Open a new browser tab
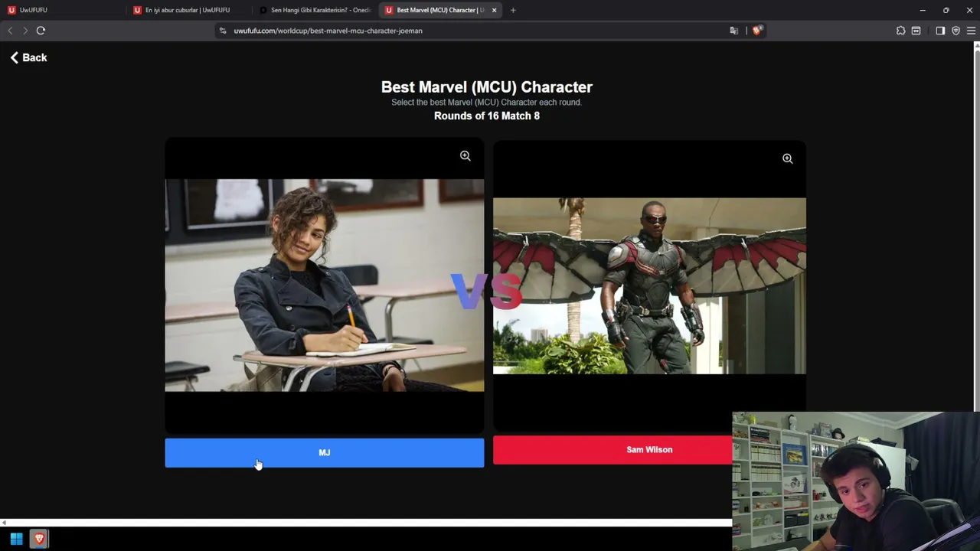Screen dimensions: 980x551 click(513, 10)
